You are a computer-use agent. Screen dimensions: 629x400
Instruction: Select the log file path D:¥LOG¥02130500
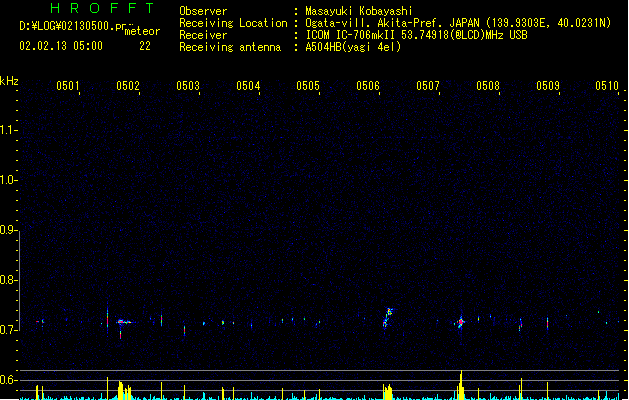click(67, 26)
